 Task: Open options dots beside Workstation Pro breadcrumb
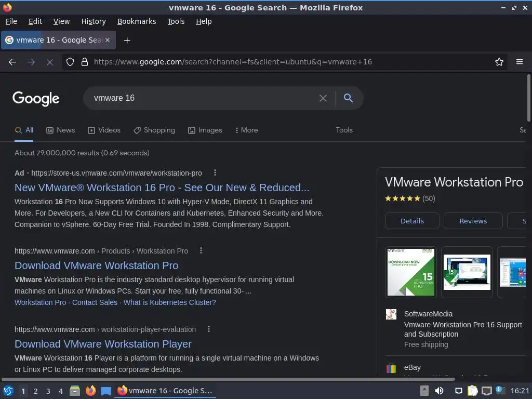201,250
